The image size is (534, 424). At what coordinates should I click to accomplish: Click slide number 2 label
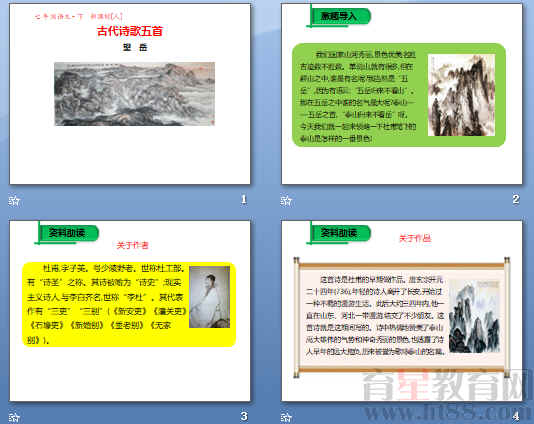coord(516,200)
